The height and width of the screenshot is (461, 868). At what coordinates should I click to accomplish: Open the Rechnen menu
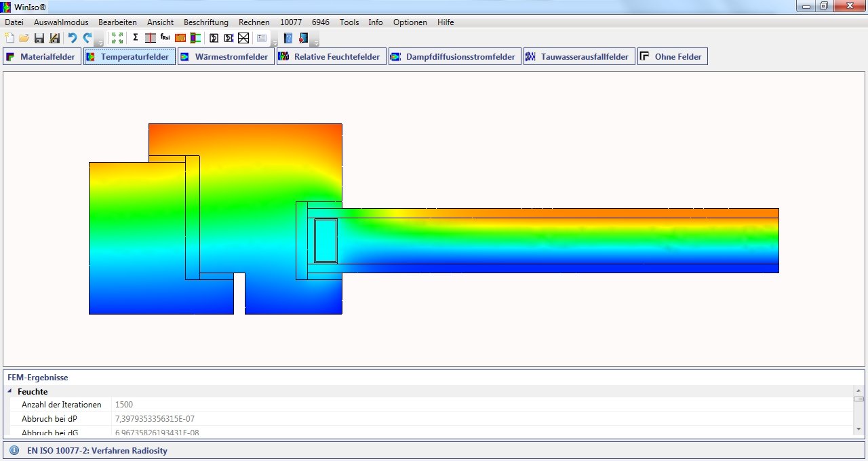point(254,22)
